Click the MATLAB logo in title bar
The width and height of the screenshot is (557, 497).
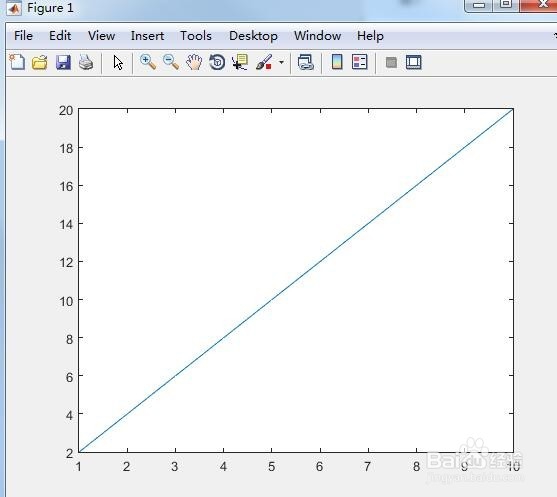[x=14, y=8]
